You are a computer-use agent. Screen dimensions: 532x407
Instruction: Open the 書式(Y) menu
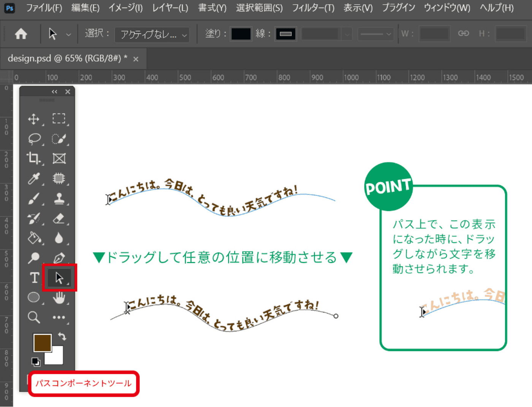pyautogui.click(x=212, y=8)
